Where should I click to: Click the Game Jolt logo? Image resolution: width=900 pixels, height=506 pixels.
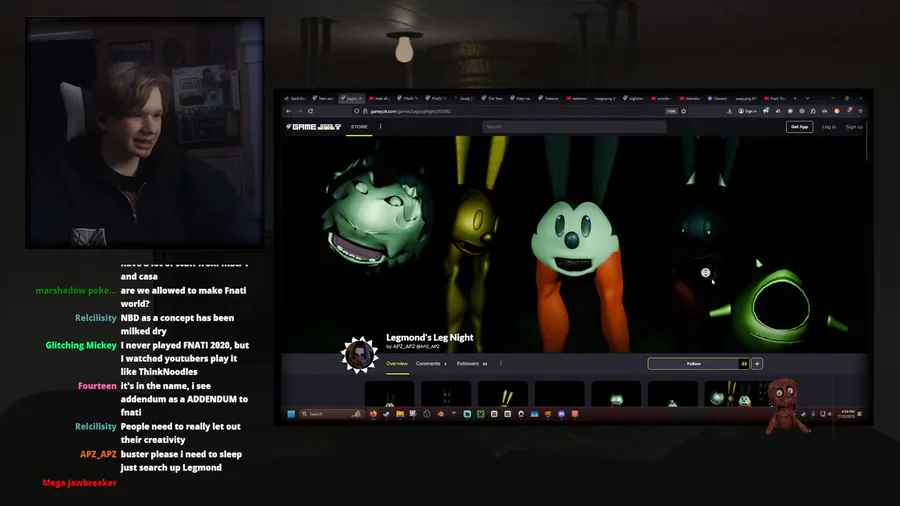pyautogui.click(x=313, y=127)
